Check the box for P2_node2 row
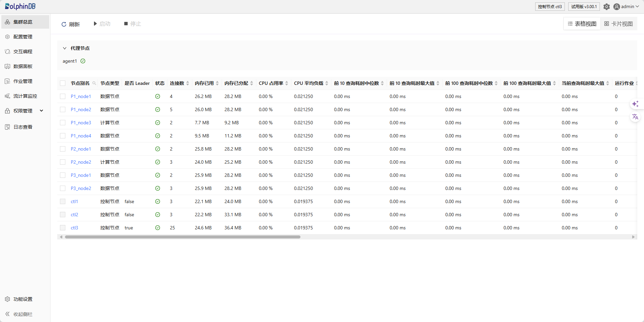The image size is (644, 322). [x=63, y=162]
